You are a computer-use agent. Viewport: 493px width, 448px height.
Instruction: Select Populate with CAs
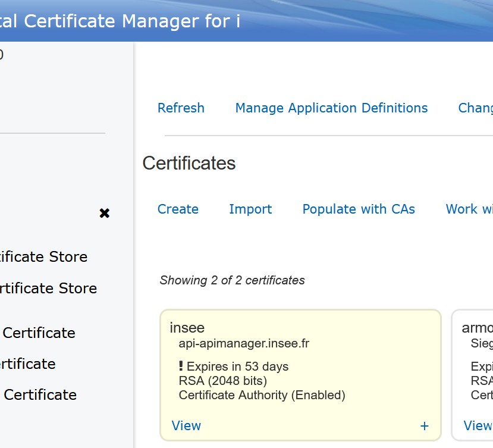pos(359,209)
